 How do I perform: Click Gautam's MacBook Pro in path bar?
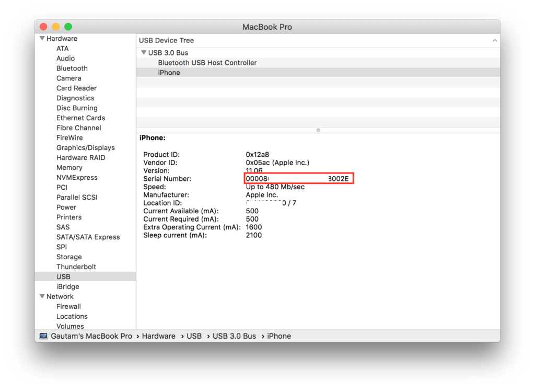[91, 336]
